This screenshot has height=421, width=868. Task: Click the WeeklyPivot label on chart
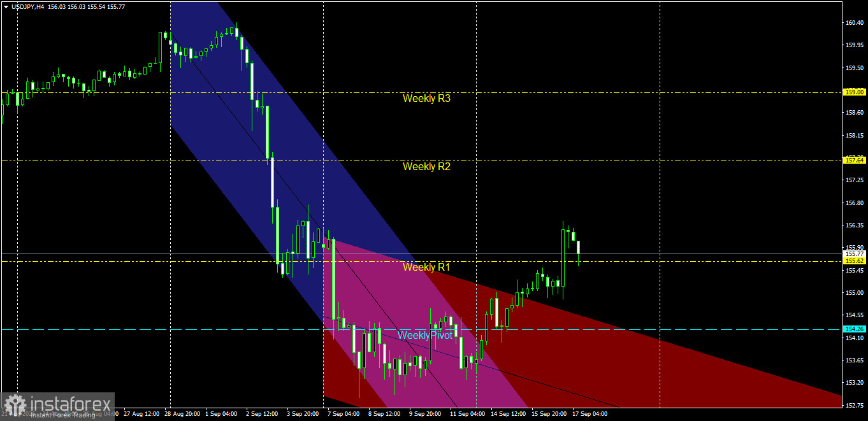click(425, 335)
